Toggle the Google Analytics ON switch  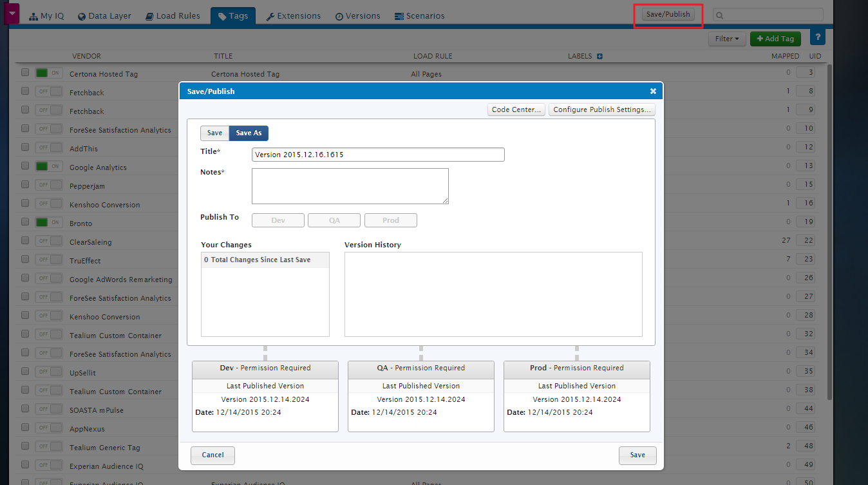click(x=50, y=167)
